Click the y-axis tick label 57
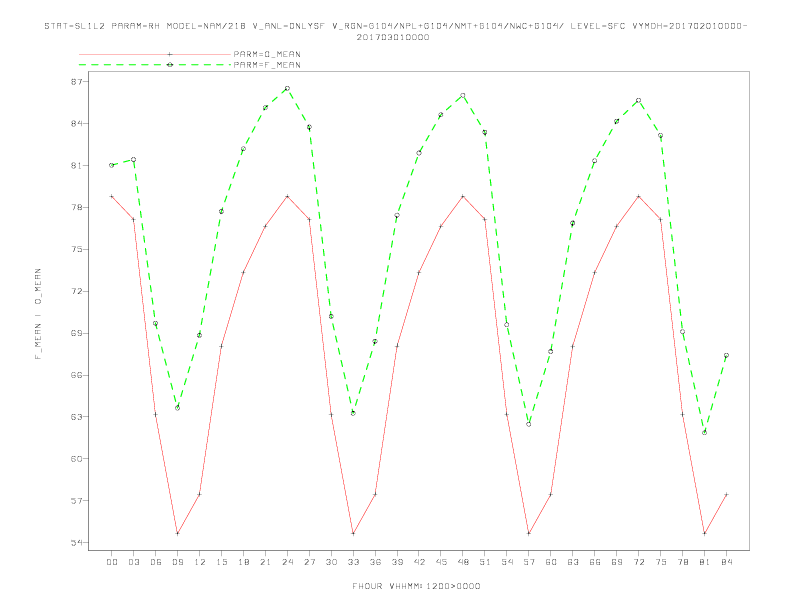This screenshot has height=612, width=792. pos(77,500)
